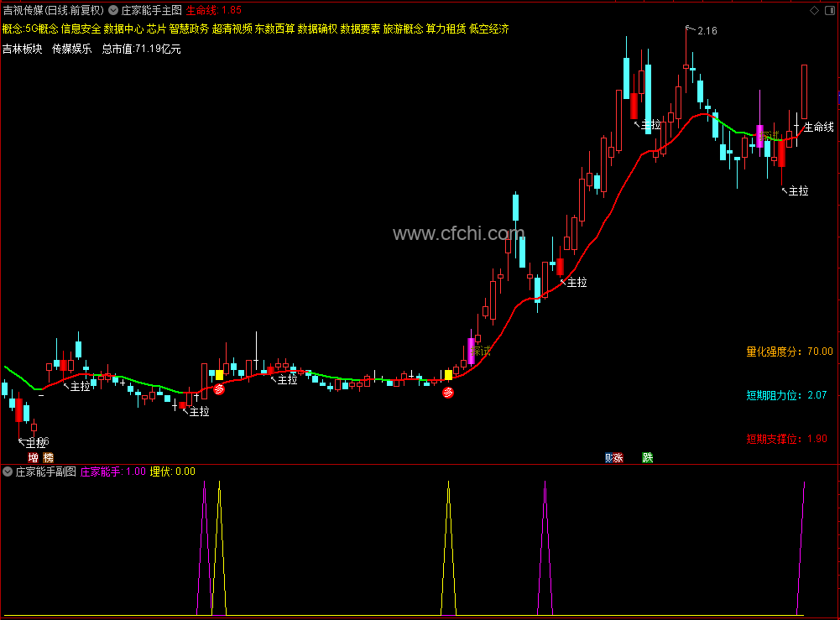Image resolution: width=840 pixels, height=620 pixels.
Task: Click the yellow 埋伏: 0.00 value
Action: coord(173,472)
